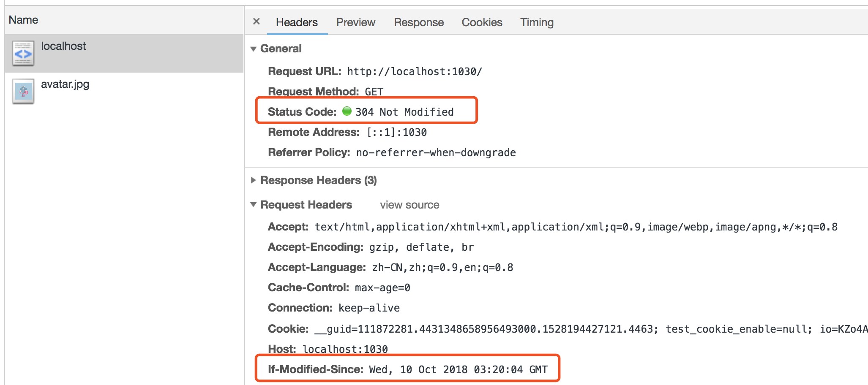Select the avatar.jpg request name
868x385 pixels.
click(x=65, y=84)
